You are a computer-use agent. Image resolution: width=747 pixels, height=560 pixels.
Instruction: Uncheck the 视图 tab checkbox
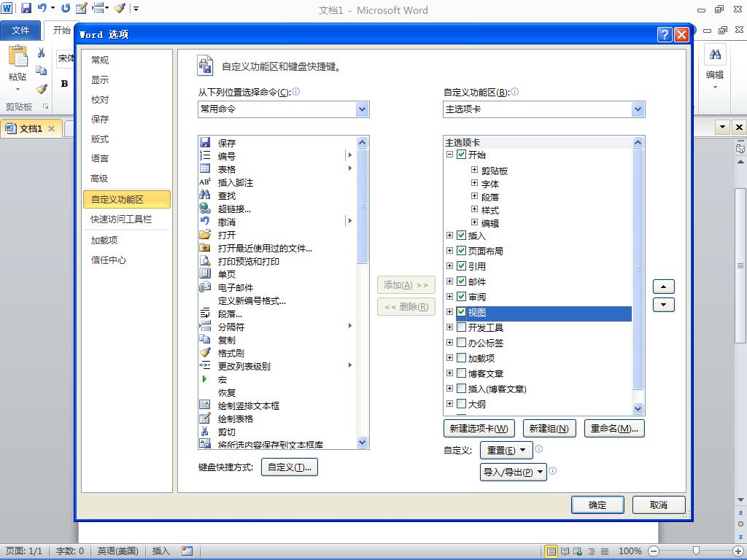point(461,312)
